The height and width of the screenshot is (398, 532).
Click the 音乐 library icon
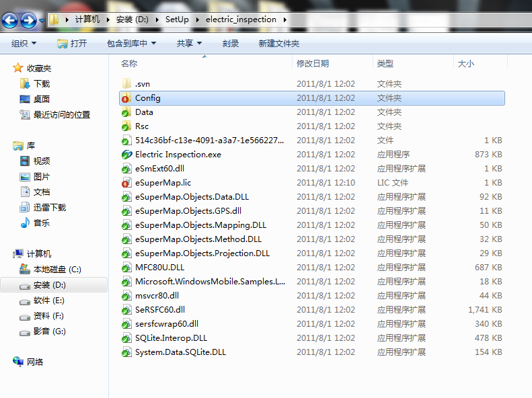[25, 223]
